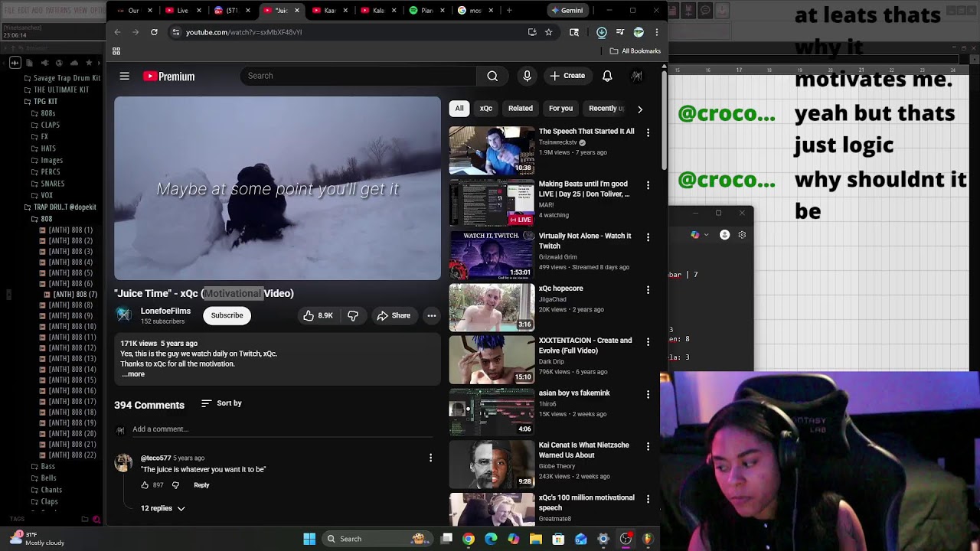Open comment actions menu for @teco577
This screenshot has height=551, width=980.
tap(430, 458)
